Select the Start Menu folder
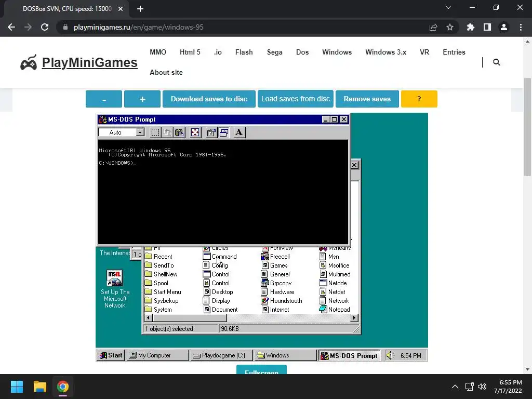Screen dimensions: 532x399 [163, 292]
